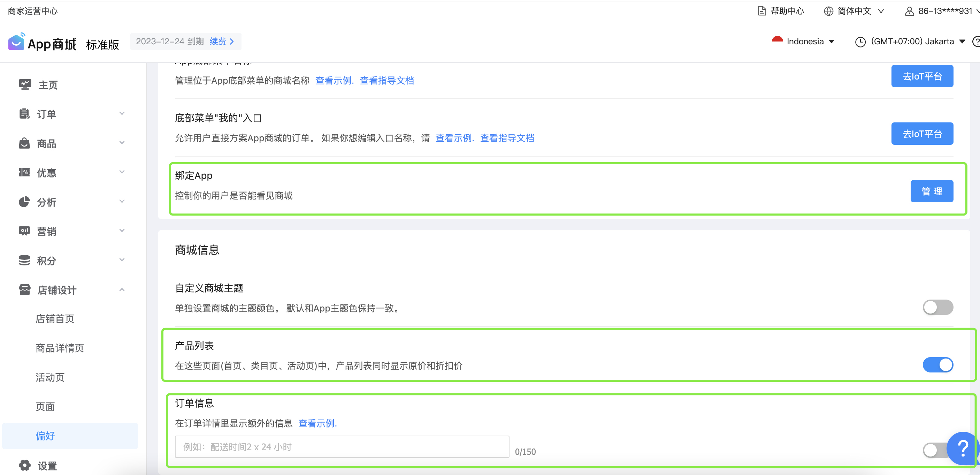Open the Indonesia country dropdown

[x=803, y=41]
